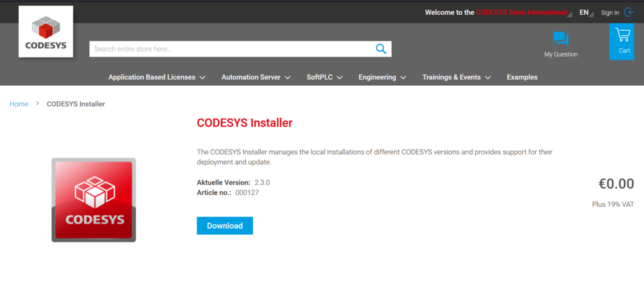Click the Article no. label
Viewport: 644px width, 297px height.
(214, 192)
